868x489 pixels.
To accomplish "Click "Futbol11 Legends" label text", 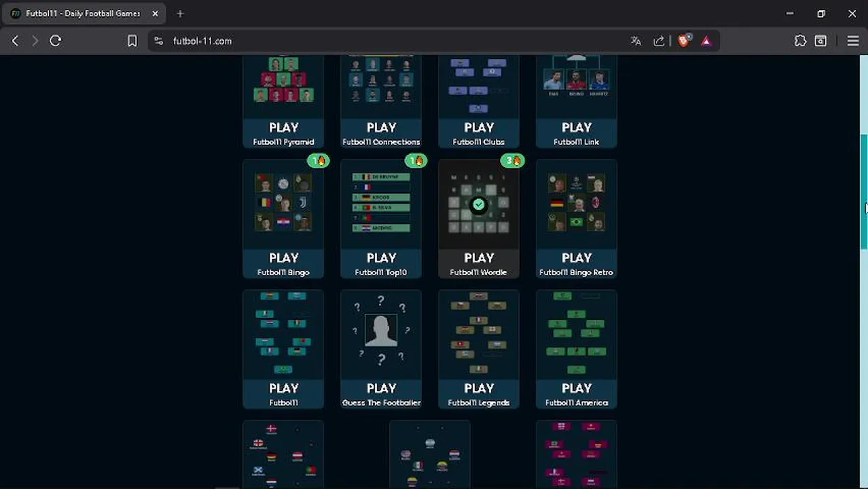I will coord(479,403).
